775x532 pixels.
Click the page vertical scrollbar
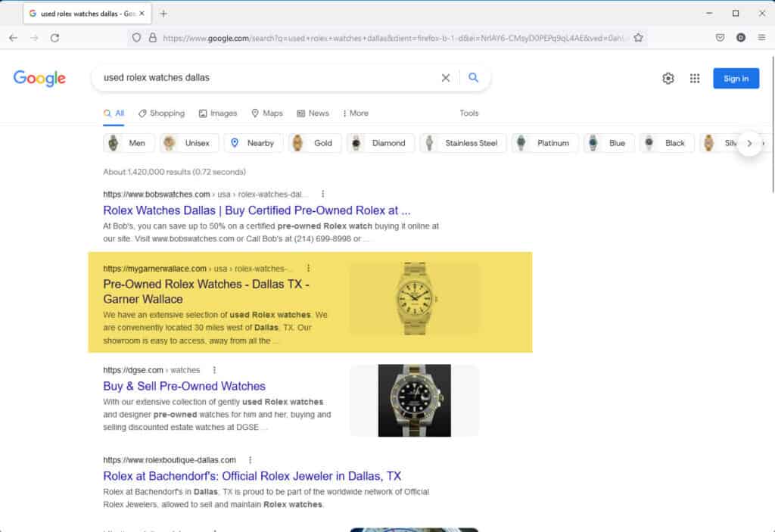[773, 123]
